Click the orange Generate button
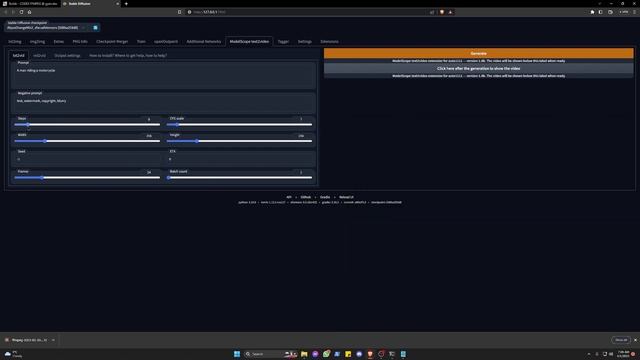The image size is (640, 360). pyautogui.click(x=478, y=53)
